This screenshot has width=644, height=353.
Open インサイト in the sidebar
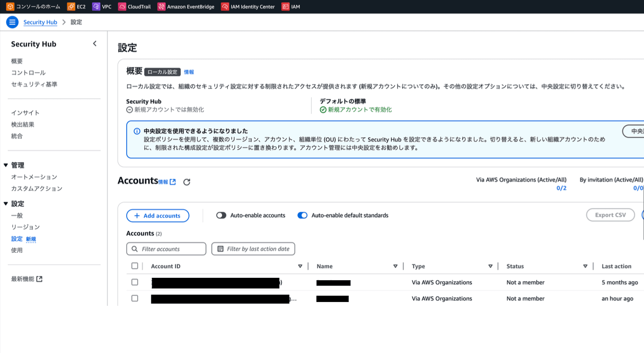(26, 113)
